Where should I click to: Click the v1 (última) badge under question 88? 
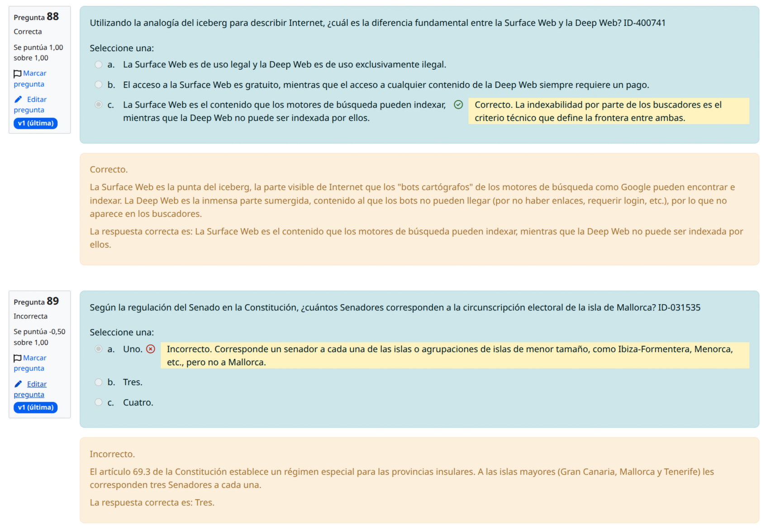click(36, 123)
